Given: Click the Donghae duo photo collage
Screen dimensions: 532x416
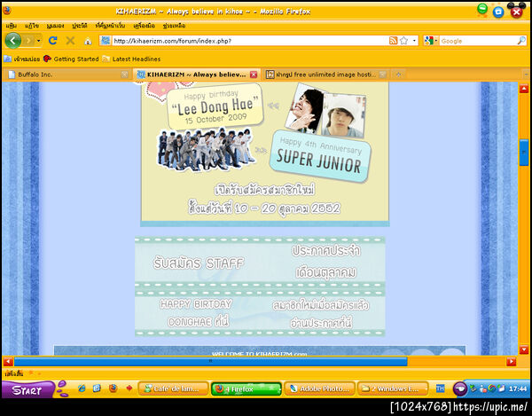Looking at the screenshot, I should pyautogui.click(x=325, y=110).
